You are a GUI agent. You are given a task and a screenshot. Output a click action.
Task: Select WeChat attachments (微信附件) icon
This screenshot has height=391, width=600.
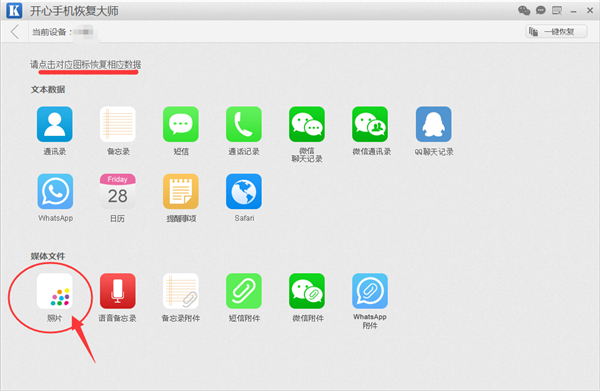[x=307, y=291]
